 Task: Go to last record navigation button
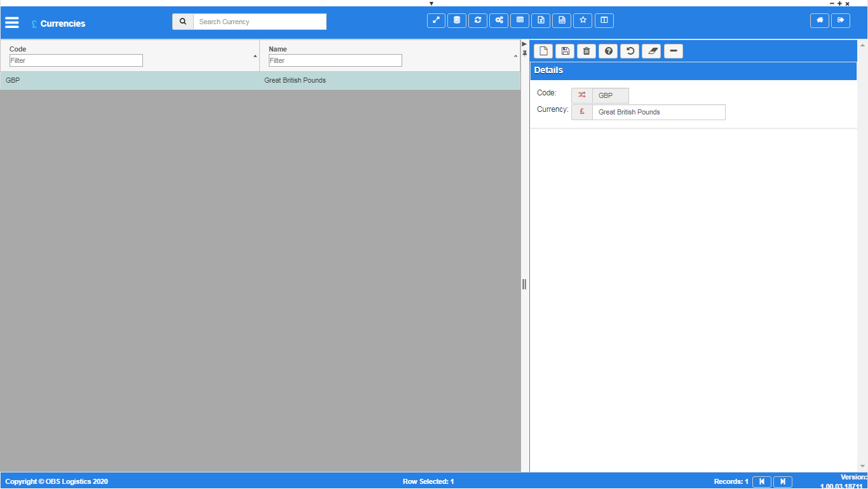pyautogui.click(x=783, y=482)
